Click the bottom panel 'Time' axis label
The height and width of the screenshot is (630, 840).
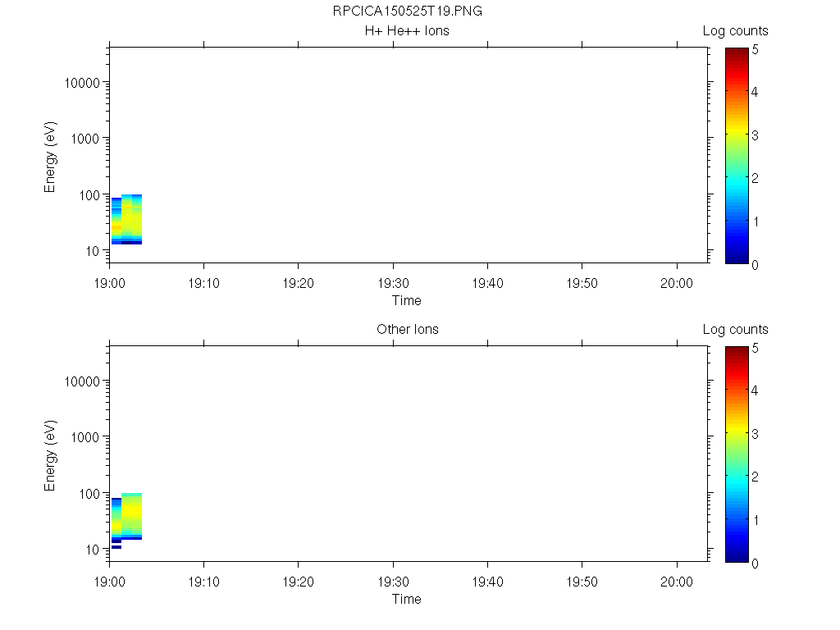tap(407, 599)
